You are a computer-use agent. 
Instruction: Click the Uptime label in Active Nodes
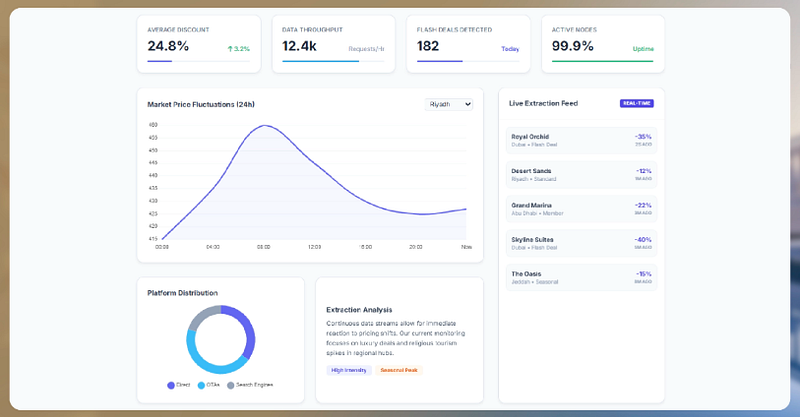(x=643, y=49)
